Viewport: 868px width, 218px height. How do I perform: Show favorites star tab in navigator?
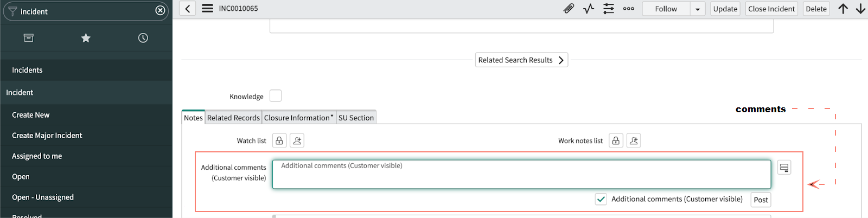pos(86,38)
